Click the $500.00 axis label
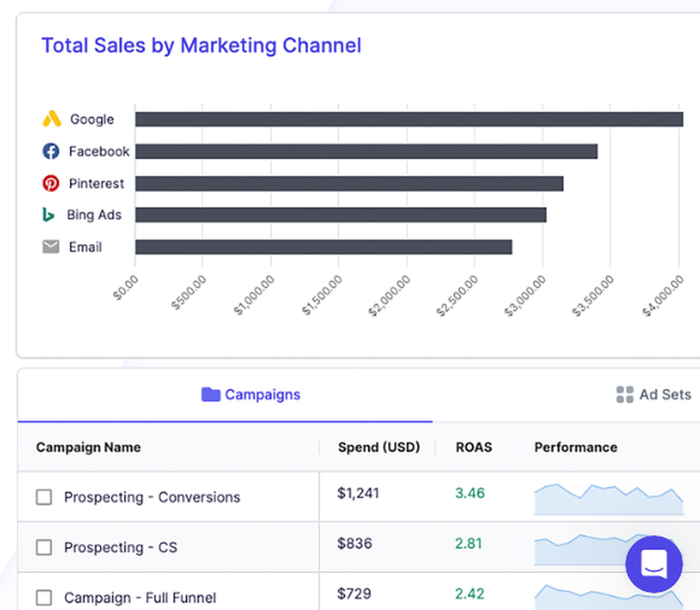 pos(189,292)
